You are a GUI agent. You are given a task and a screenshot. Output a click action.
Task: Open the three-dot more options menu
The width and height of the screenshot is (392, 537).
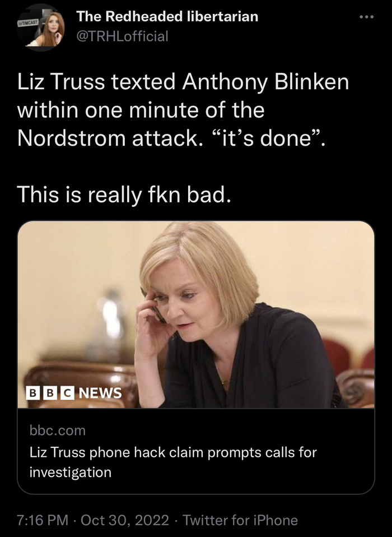coord(366,17)
